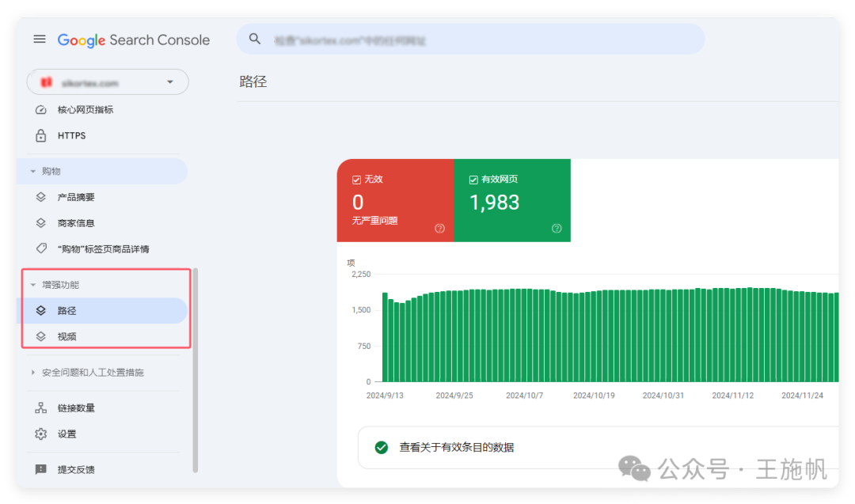
Task: Click the green check circle icon
Action: click(x=381, y=447)
